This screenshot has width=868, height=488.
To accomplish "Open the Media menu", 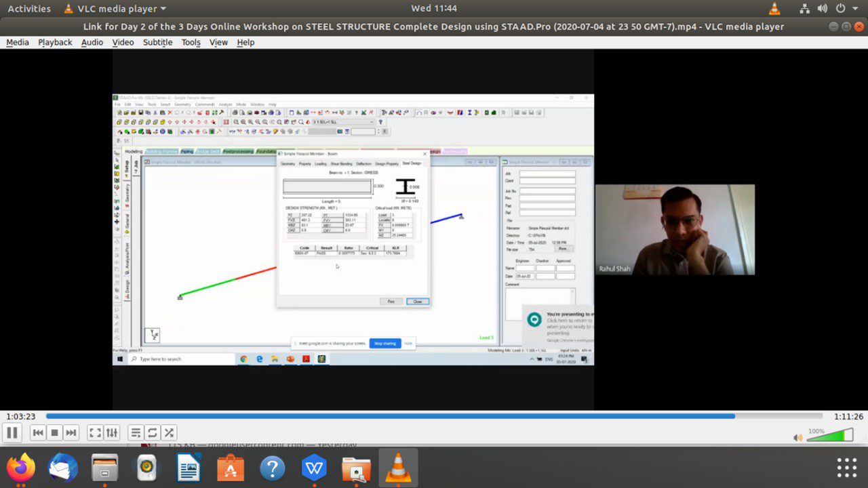I will pyautogui.click(x=18, y=42).
